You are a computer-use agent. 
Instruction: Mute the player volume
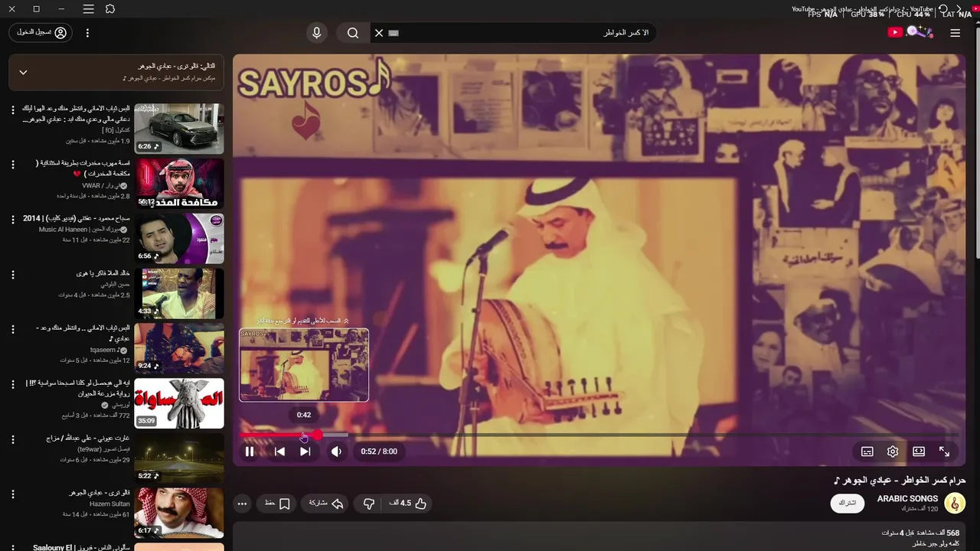tap(336, 452)
